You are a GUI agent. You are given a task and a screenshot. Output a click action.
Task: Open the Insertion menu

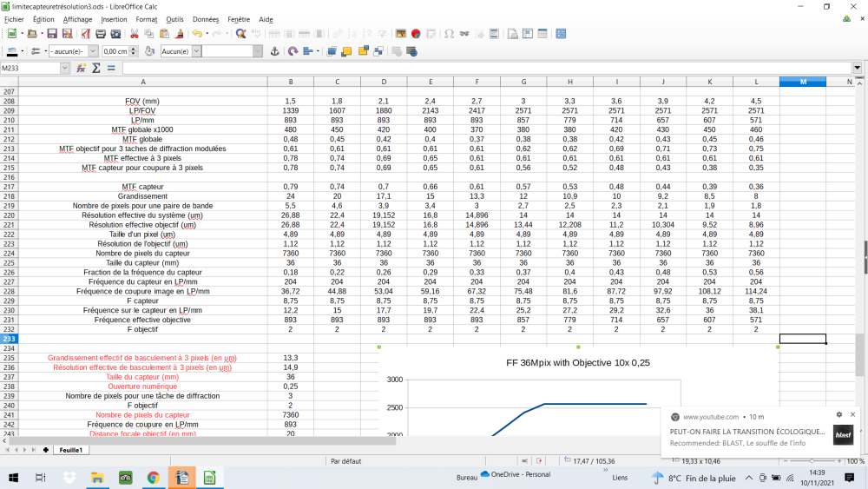[114, 19]
